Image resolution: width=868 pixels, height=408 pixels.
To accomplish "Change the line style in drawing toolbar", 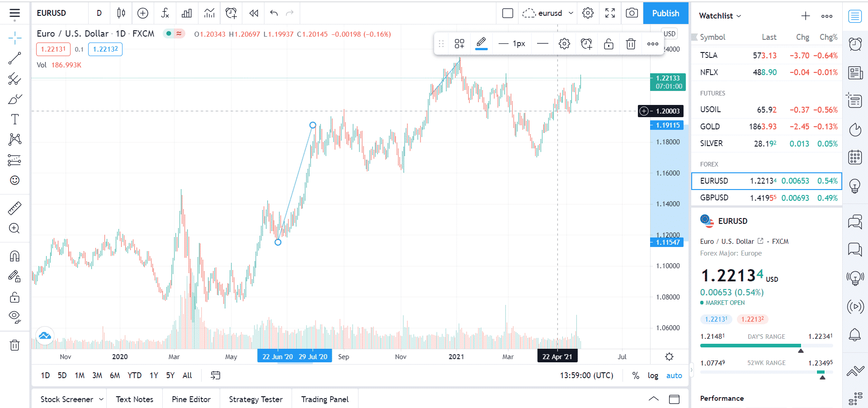I will pyautogui.click(x=542, y=44).
